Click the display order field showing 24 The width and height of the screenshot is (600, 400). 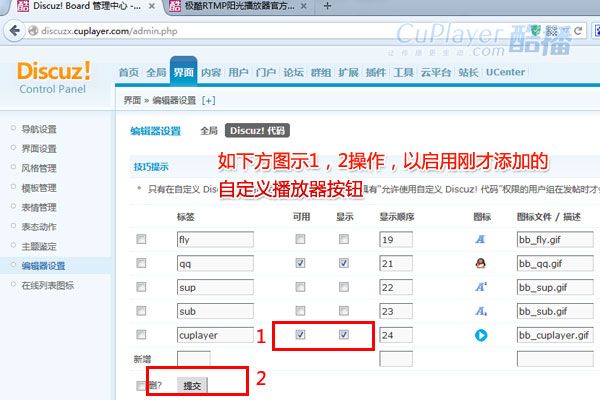[396, 335]
